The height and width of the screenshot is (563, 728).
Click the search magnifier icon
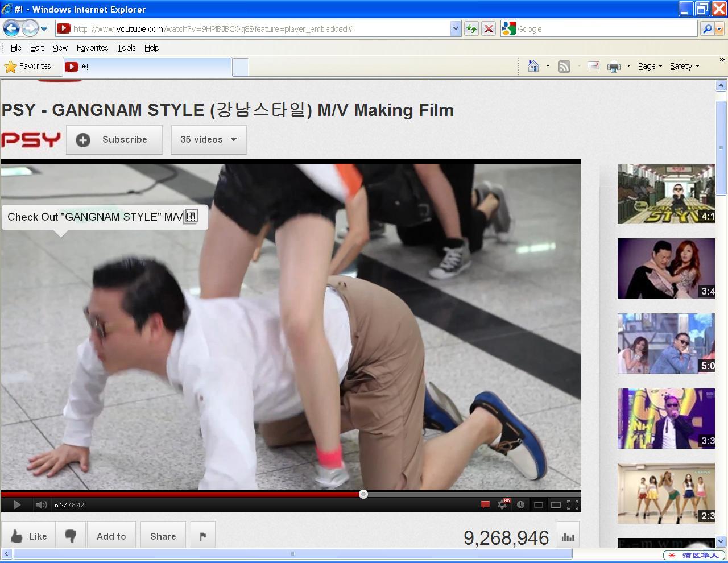[707, 29]
